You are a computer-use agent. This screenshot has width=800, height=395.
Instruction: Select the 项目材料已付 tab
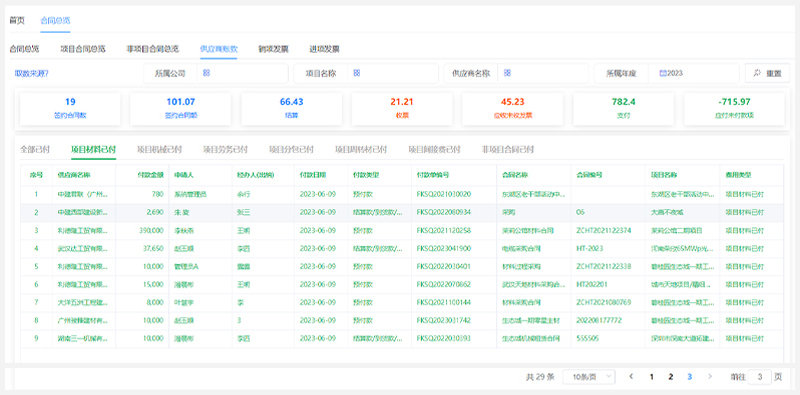tap(93, 150)
